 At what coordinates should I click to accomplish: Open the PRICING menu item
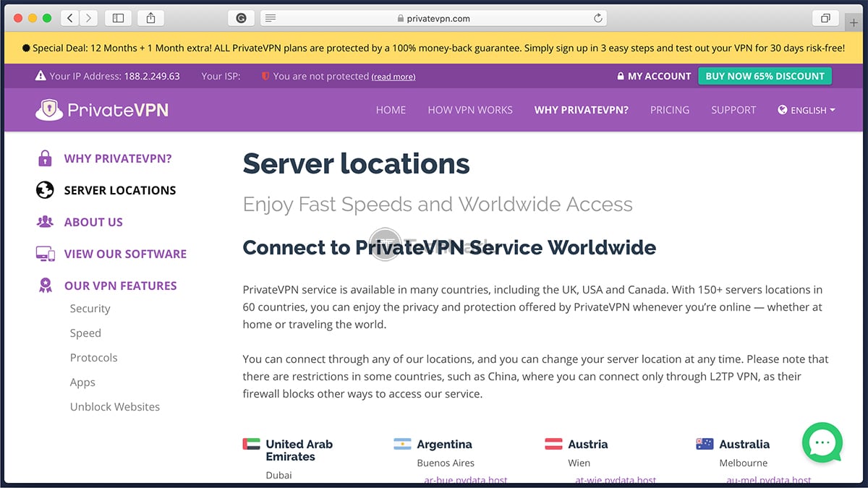pyautogui.click(x=669, y=110)
